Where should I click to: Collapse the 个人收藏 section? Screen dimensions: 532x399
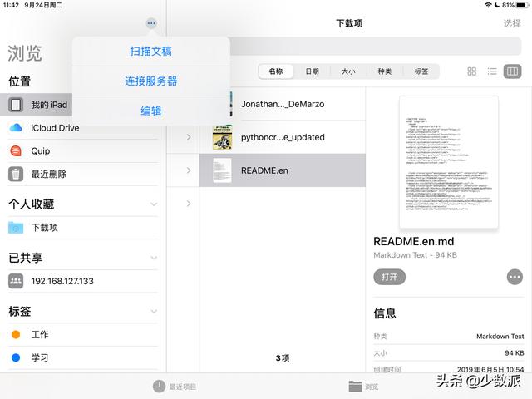click(x=154, y=204)
